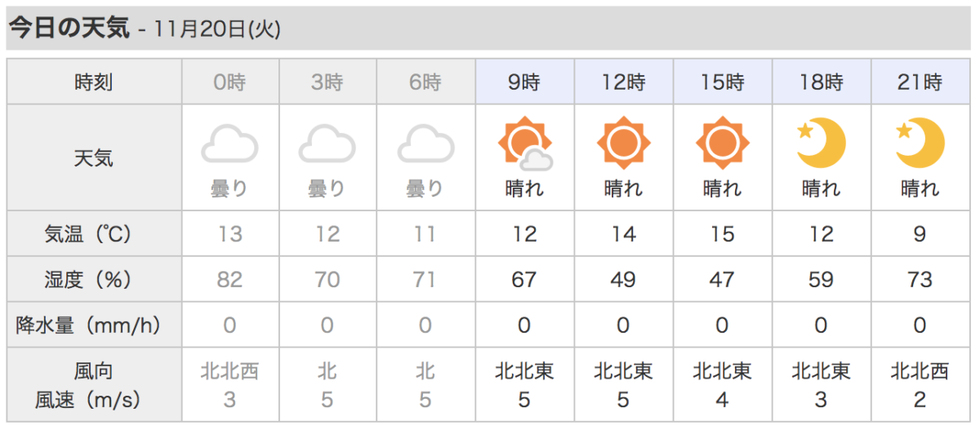
Task: Click the 風向 風速（m/s） row label
Action: [x=94, y=385]
